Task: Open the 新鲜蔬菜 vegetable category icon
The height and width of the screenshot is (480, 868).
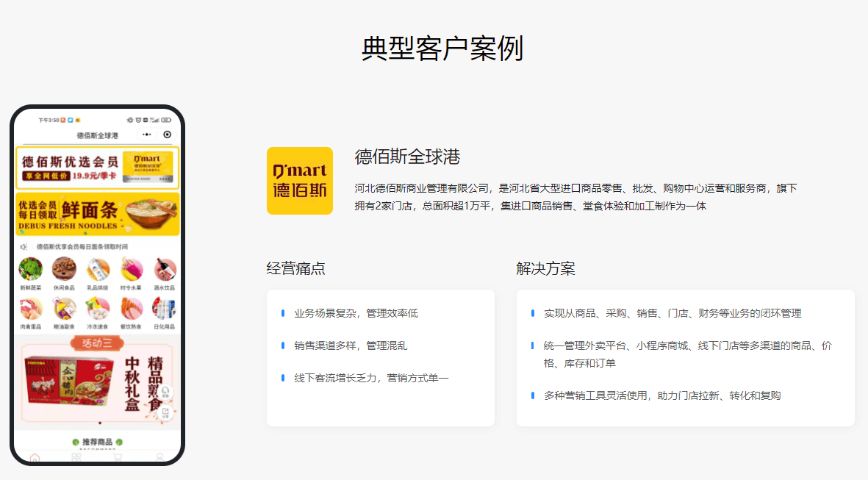Action: (30, 270)
